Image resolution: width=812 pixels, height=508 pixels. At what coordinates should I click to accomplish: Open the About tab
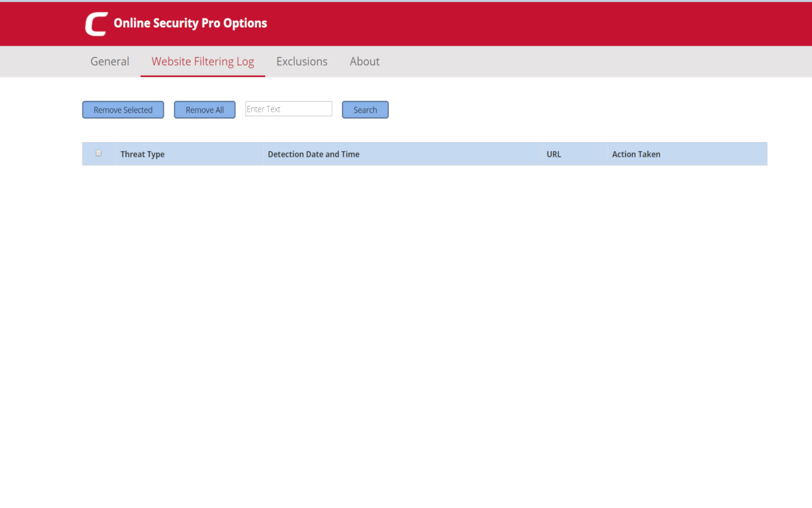coord(364,61)
